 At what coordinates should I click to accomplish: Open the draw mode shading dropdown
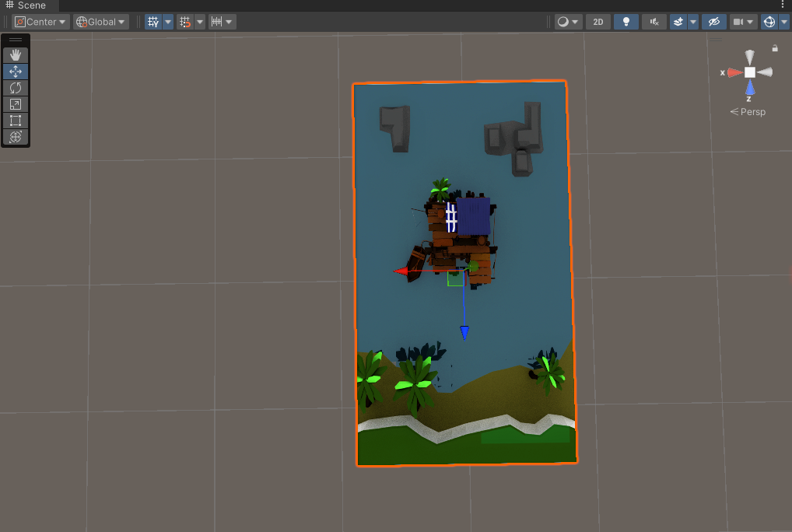(568, 22)
